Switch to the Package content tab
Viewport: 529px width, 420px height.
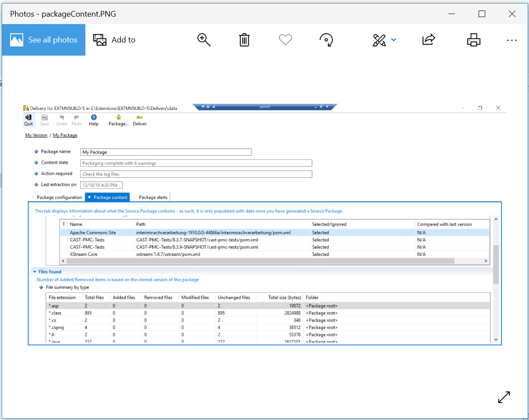point(107,197)
